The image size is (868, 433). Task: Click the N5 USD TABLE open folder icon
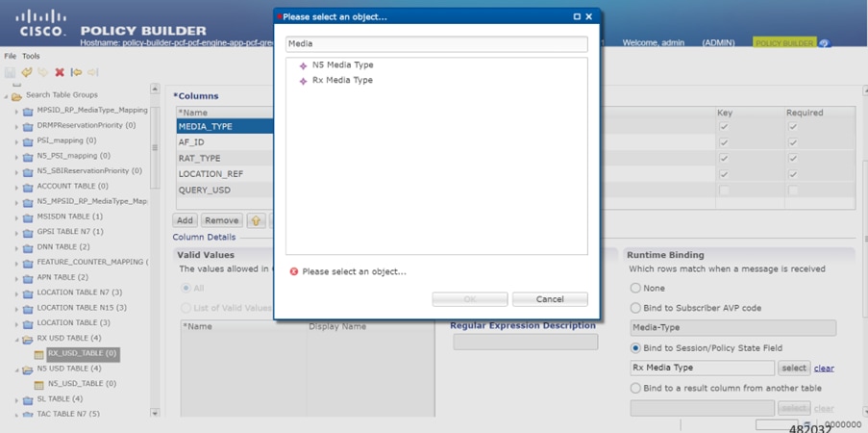tap(28, 369)
